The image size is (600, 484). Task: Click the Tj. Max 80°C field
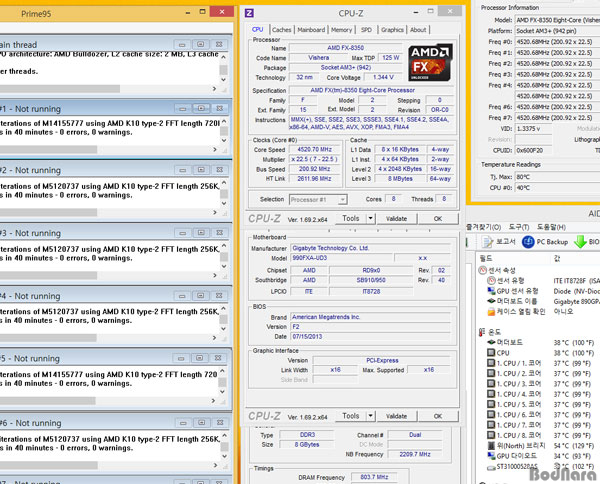click(558, 177)
